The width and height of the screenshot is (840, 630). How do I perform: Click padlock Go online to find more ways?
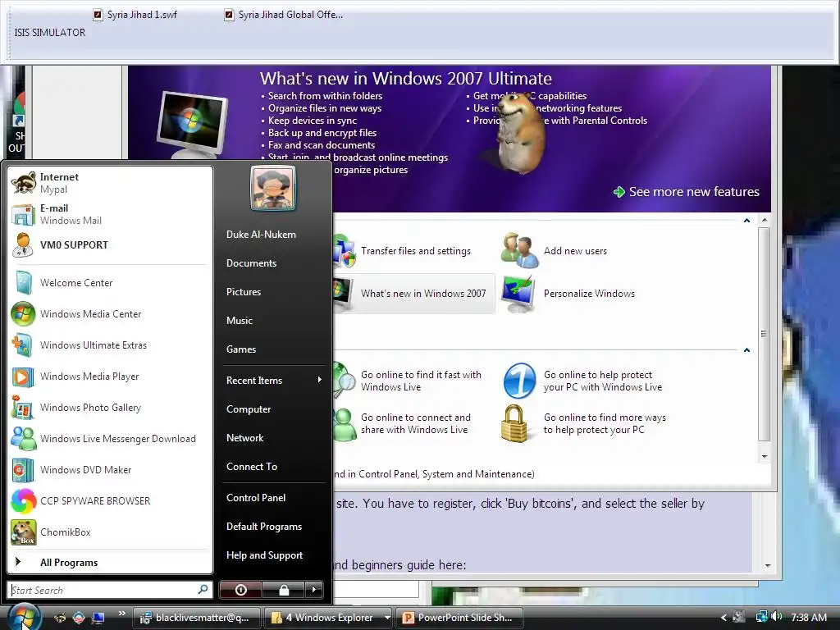(x=584, y=423)
